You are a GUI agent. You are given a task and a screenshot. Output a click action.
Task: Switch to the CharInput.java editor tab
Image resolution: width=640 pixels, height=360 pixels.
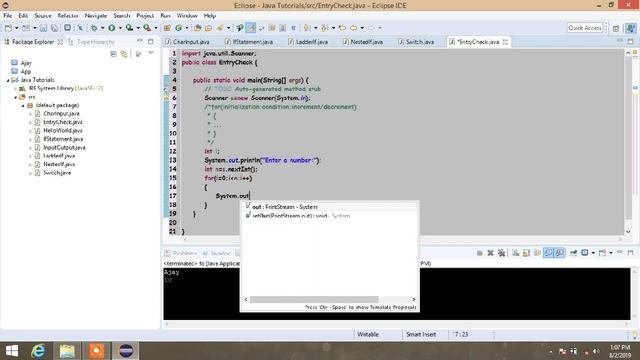(x=188, y=42)
